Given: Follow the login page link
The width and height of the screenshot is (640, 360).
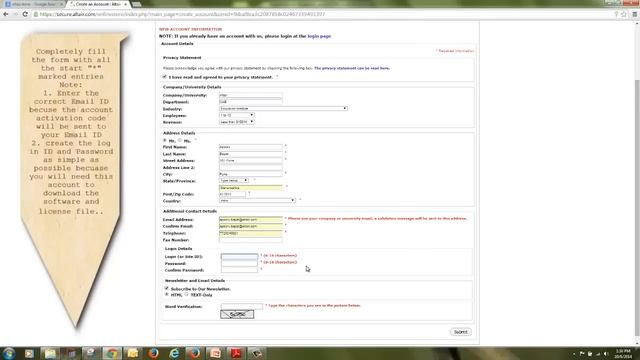Looking at the screenshot, I should coord(319,36).
